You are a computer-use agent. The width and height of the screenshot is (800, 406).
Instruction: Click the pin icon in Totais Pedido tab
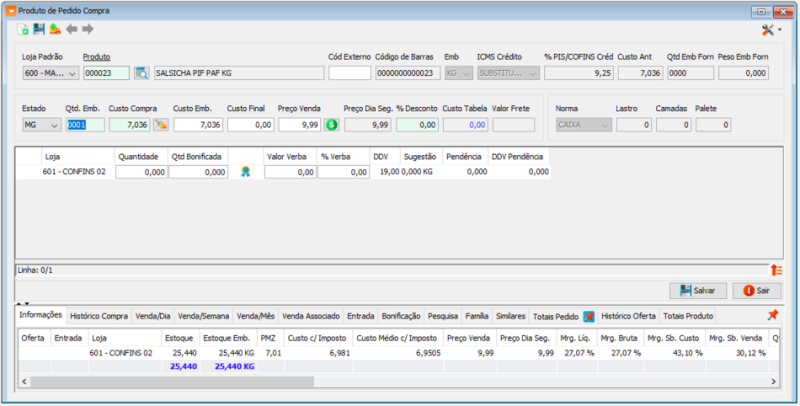point(589,317)
